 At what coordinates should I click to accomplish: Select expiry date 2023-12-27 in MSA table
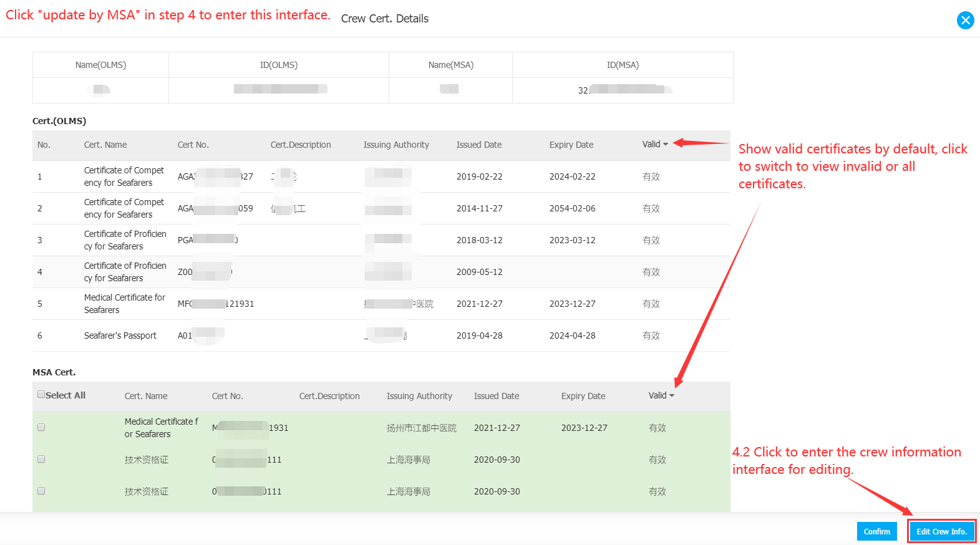tap(584, 428)
